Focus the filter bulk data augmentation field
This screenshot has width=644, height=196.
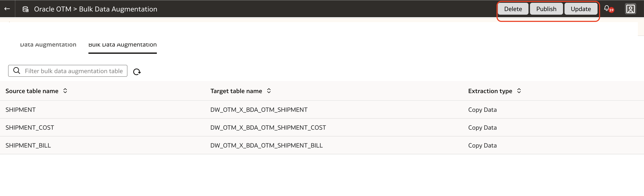tap(74, 71)
